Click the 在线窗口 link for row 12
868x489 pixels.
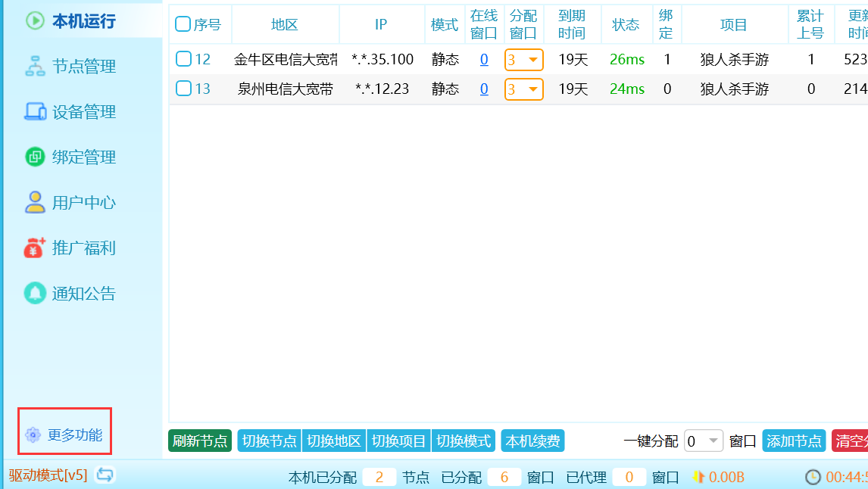point(484,60)
